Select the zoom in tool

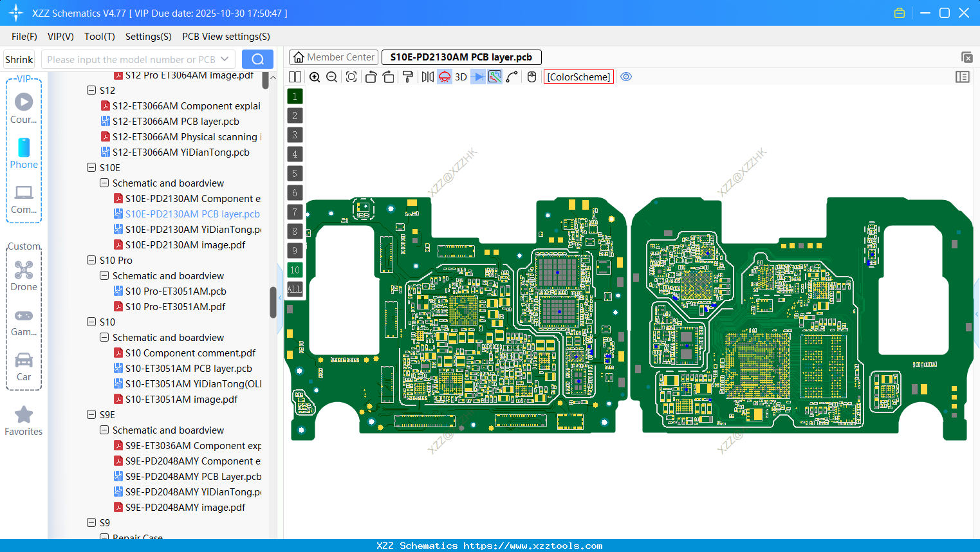pyautogui.click(x=315, y=77)
